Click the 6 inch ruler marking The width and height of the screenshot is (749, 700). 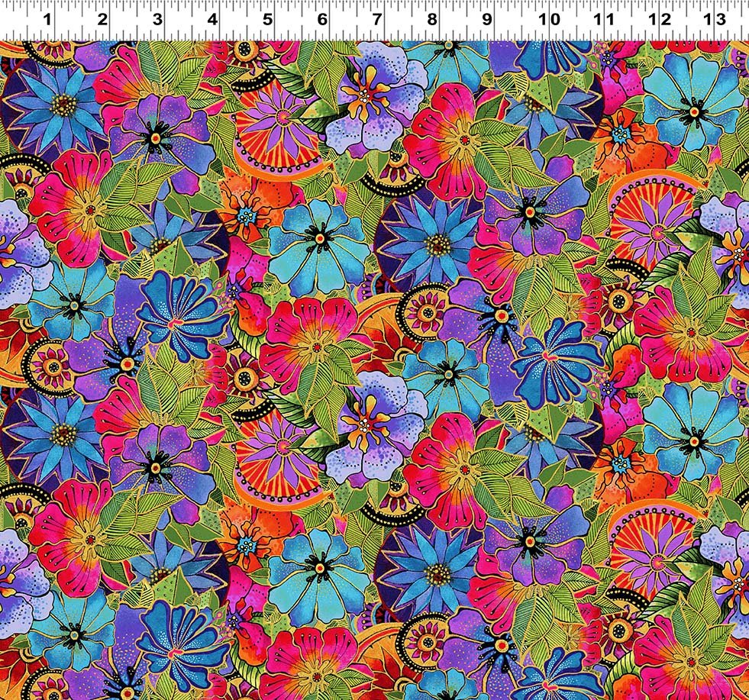[x=322, y=20]
